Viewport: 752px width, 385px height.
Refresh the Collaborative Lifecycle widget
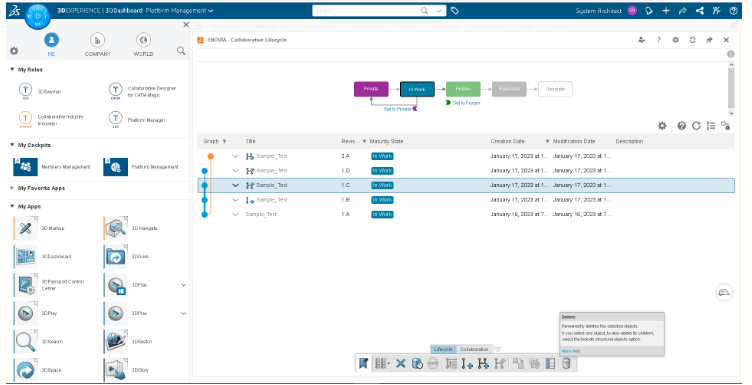click(692, 40)
